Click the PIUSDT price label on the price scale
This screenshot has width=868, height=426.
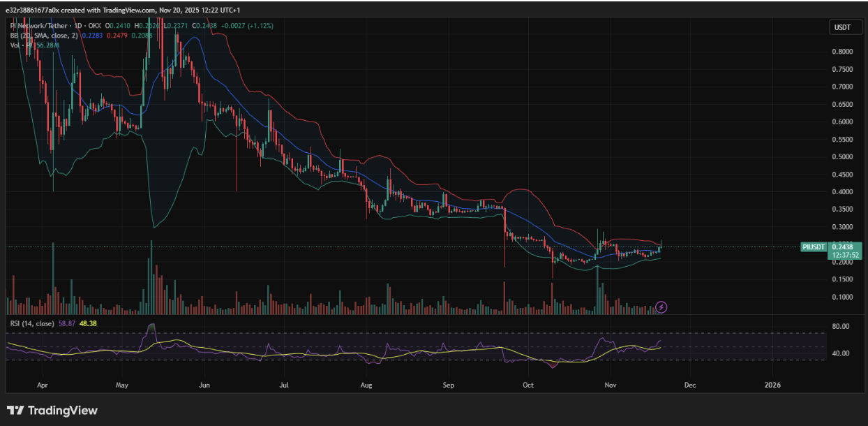tap(813, 247)
